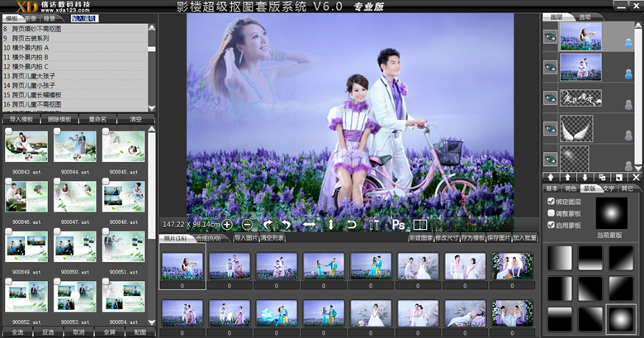The width and height of the screenshot is (644, 338).
Task: Click person icon on bicycle couple layer
Action: 628,74
